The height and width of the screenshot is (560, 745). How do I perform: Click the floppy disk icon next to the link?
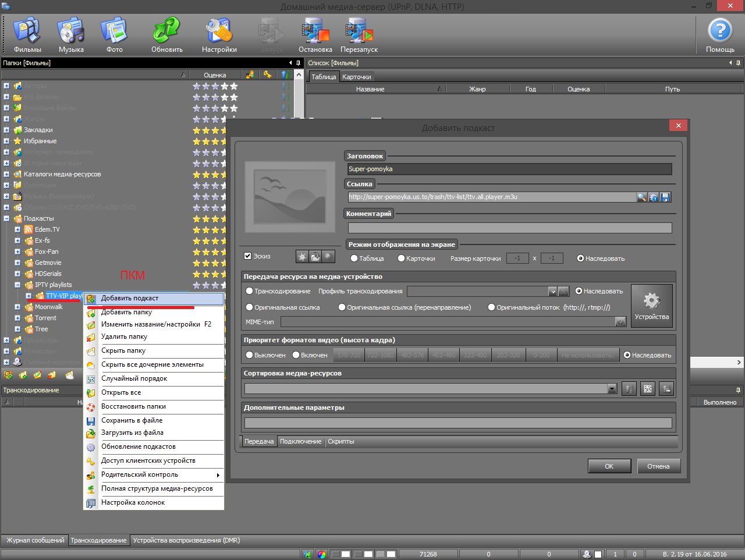coord(665,197)
